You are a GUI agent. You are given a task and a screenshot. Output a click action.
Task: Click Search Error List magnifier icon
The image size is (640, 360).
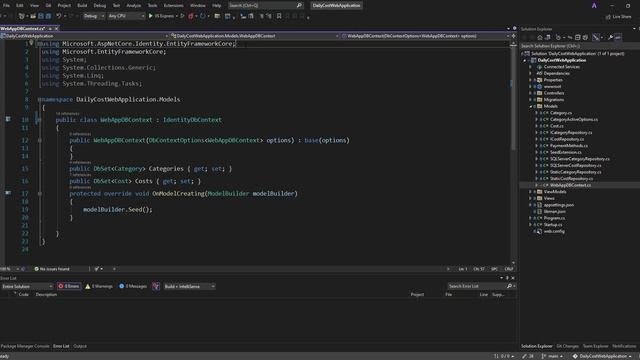(x=509, y=286)
